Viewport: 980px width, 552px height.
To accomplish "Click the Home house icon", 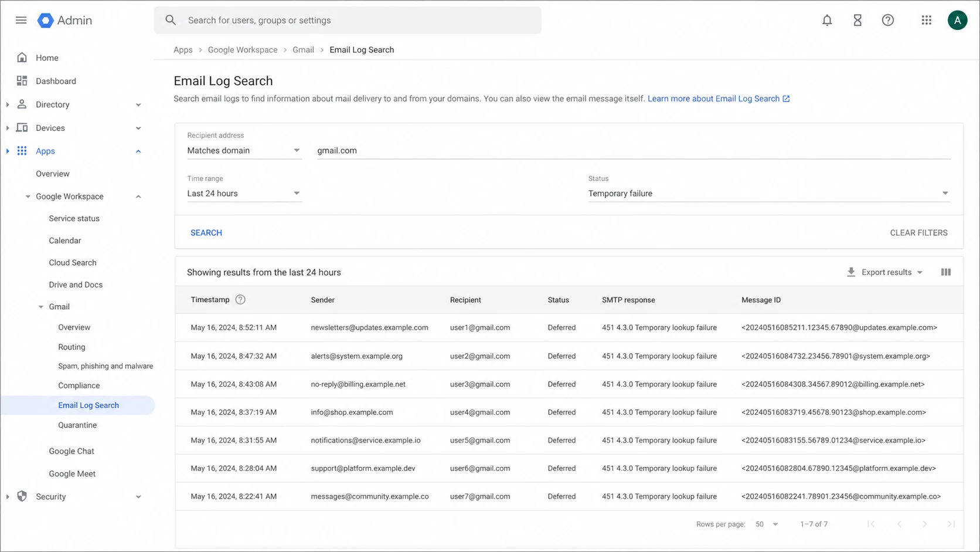I will click(x=22, y=57).
